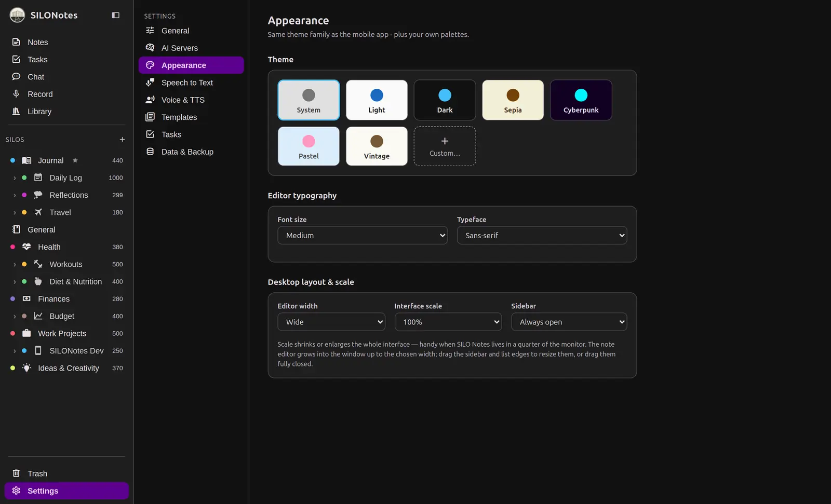Image resolution: width=831 pixels, height=504 pixels.
Task: Click the Journal open-book icon
Action: click(x=26, y=160)
